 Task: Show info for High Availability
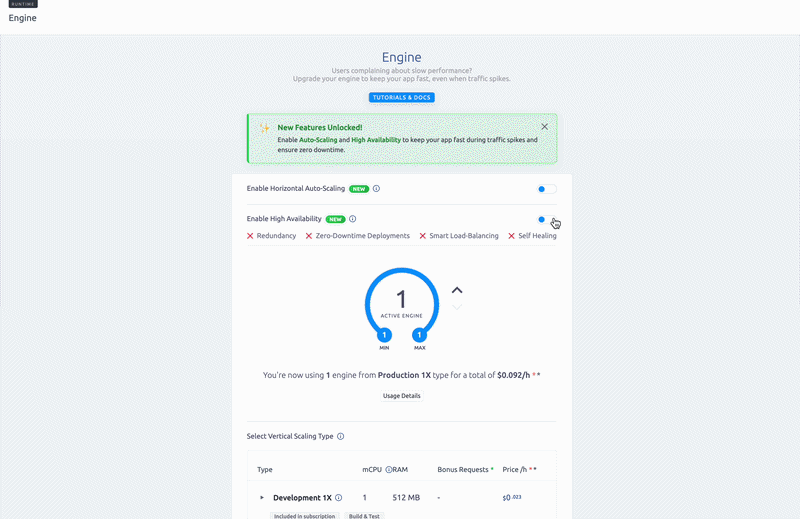(x=353, y=219)
